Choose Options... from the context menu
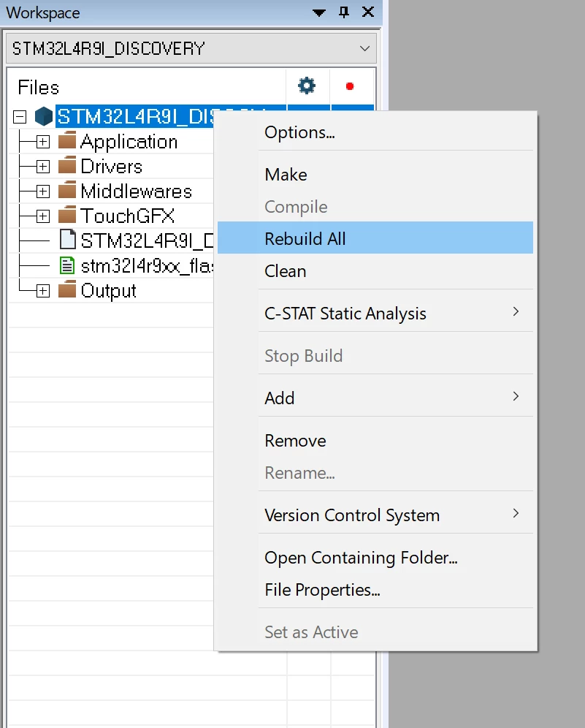Viewport: 585px width, 728px height. [x=375, y=133]
